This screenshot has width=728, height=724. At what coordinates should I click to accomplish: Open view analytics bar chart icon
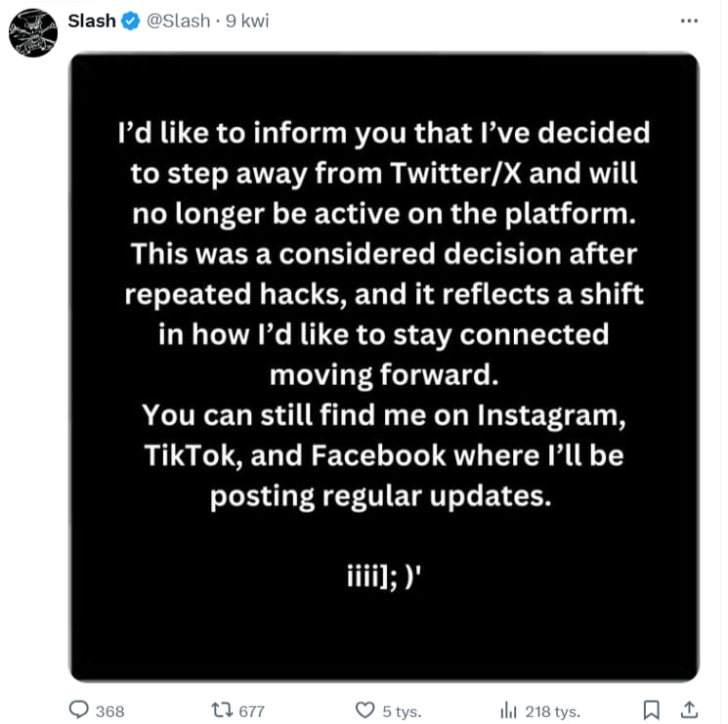click(508, 710)
